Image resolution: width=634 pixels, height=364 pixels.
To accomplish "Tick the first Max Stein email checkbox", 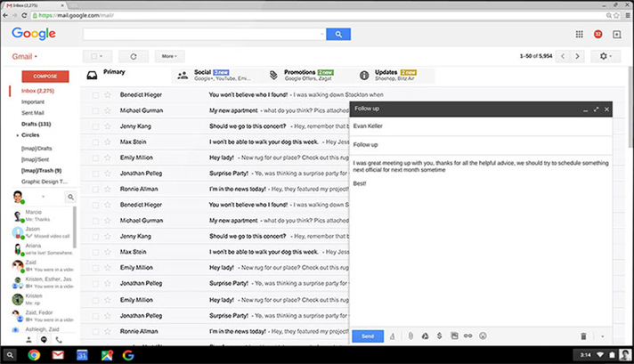I will (x=95, y=142).
